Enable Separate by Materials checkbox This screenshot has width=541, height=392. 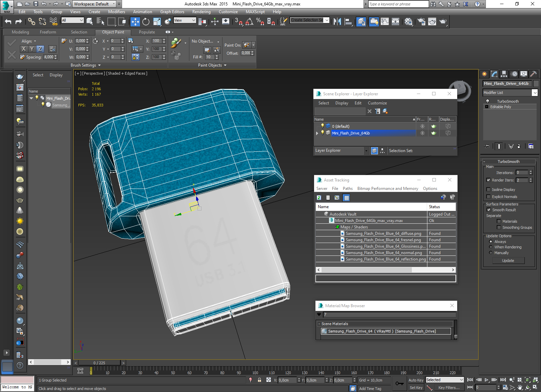point(499,221)
